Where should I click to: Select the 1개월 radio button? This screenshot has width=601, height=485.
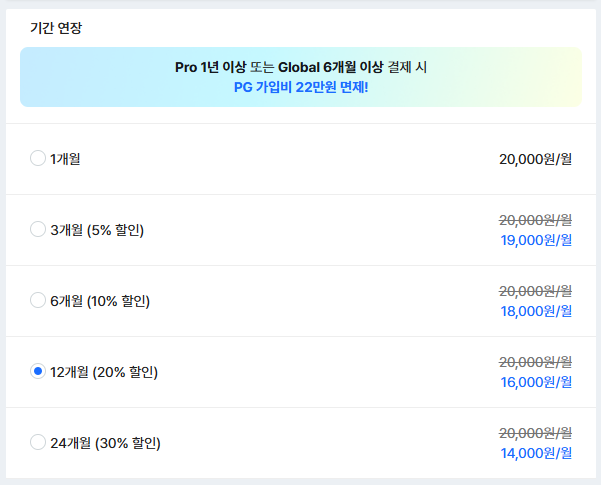(x=38, y=158)
